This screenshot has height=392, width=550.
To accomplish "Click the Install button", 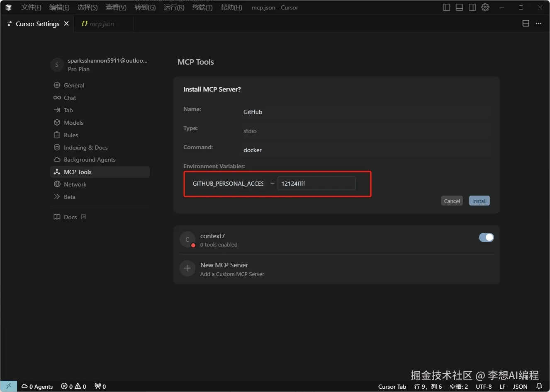I will click(479, 201).
